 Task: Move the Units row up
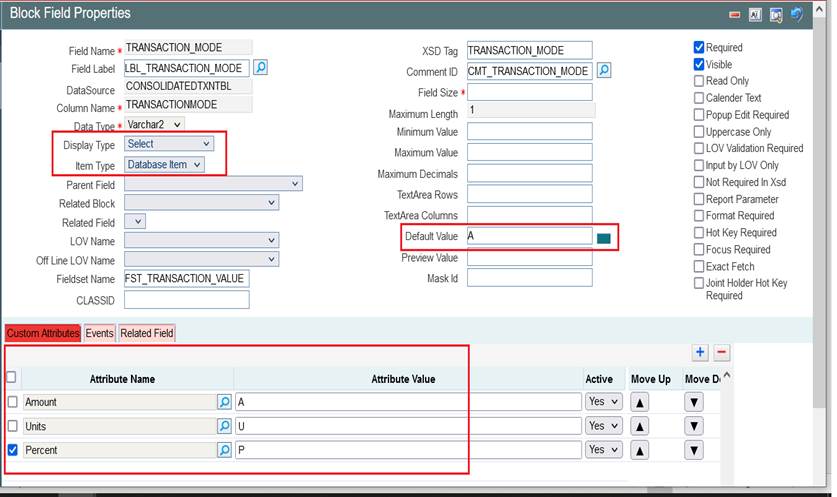(639, 427)
